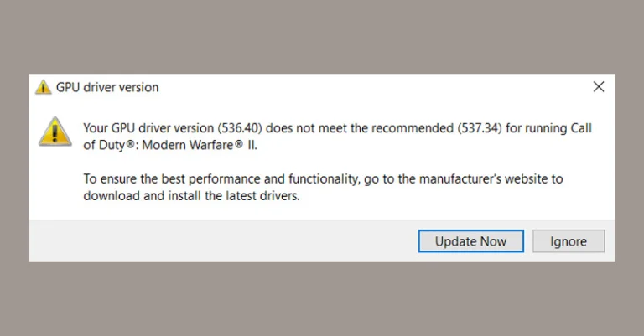This screenshot has height=336, width=644.
Task: Click the current driver version (536.40)
Action: click(239, 128)
